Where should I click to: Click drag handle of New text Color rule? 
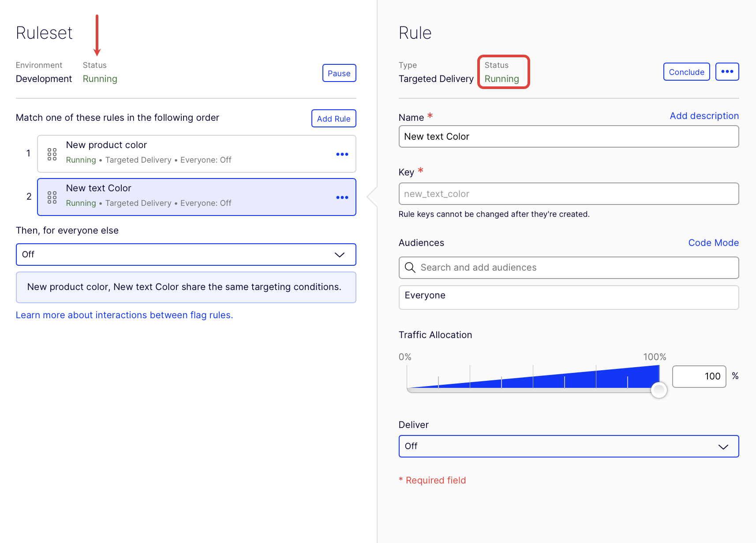52,197
